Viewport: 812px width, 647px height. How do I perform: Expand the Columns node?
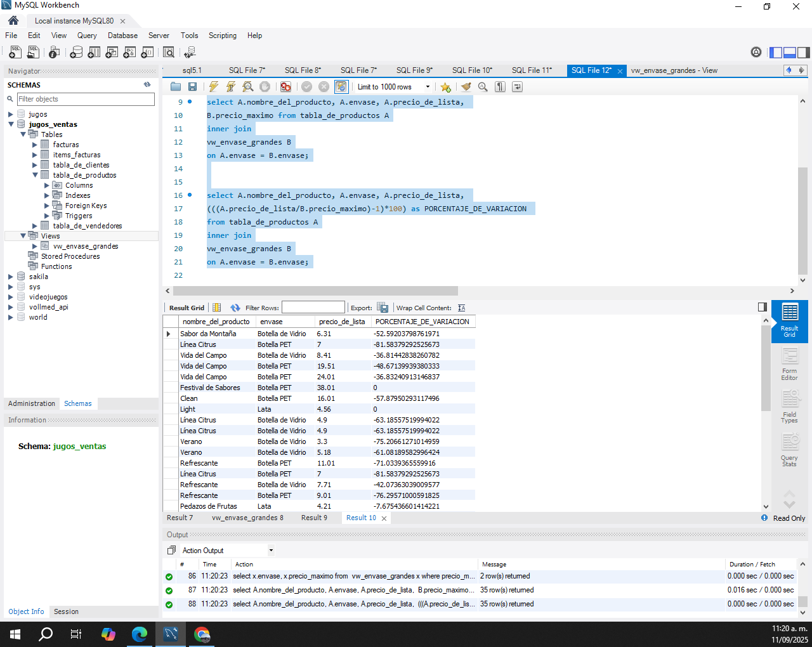click(47, 185)
